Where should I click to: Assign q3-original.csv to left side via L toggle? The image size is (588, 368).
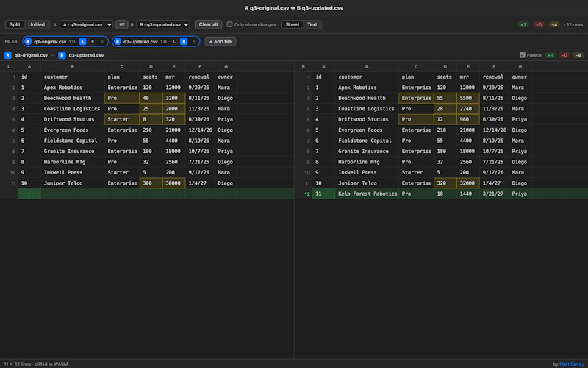83,42
